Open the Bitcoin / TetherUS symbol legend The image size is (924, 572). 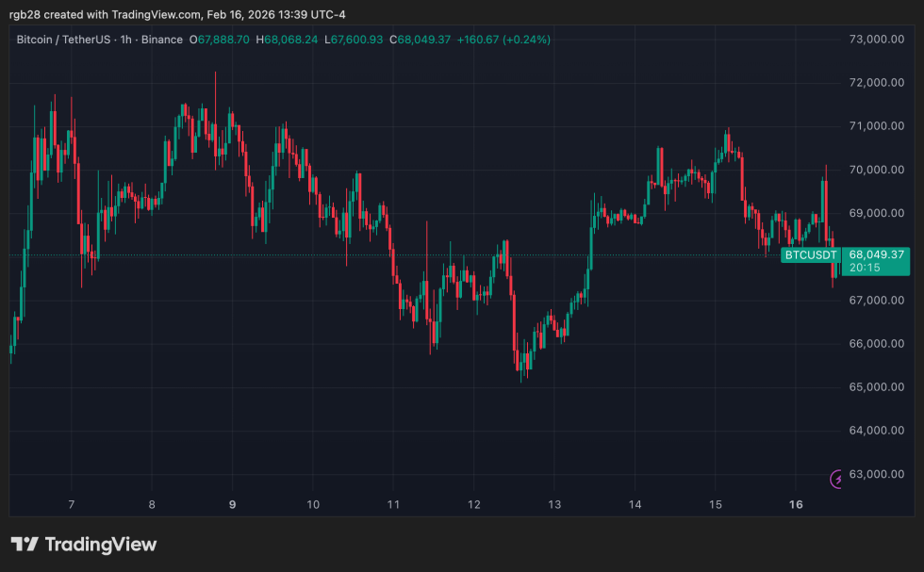tap(62, 40)
